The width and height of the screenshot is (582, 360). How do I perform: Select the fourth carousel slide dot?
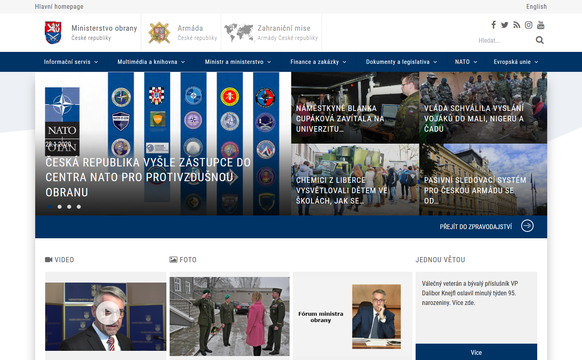[79, 207]
